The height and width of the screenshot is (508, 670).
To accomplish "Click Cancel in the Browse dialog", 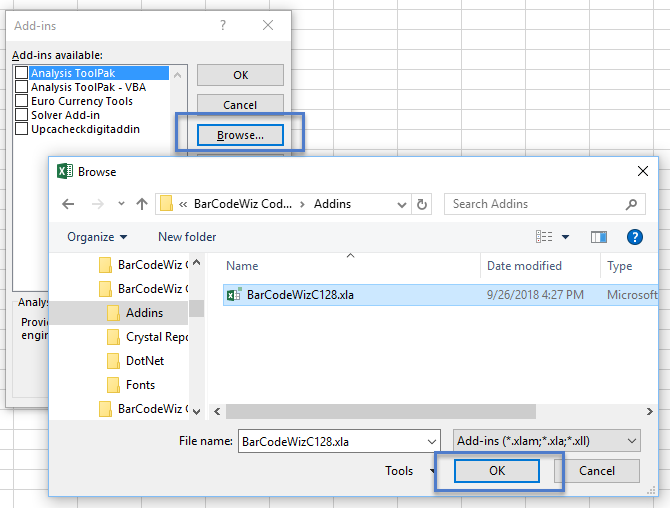I will coord(597,471).
